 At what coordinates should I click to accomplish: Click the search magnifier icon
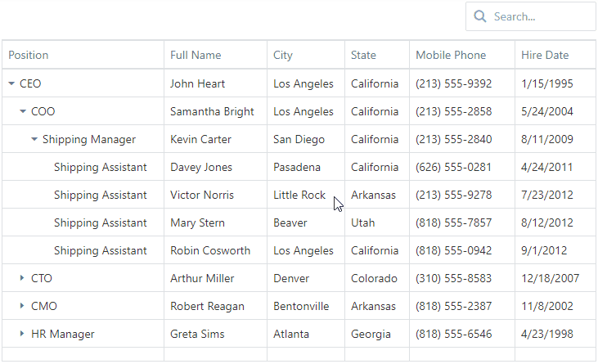coord(480,16)
